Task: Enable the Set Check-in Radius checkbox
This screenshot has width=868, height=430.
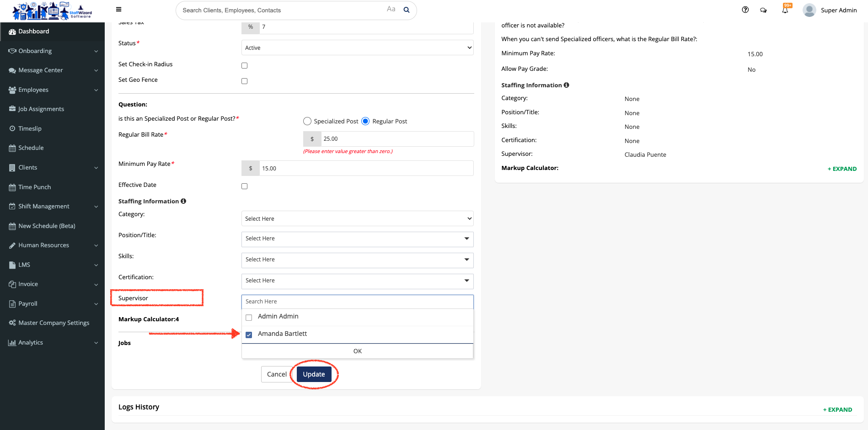Action: (245, 66)
